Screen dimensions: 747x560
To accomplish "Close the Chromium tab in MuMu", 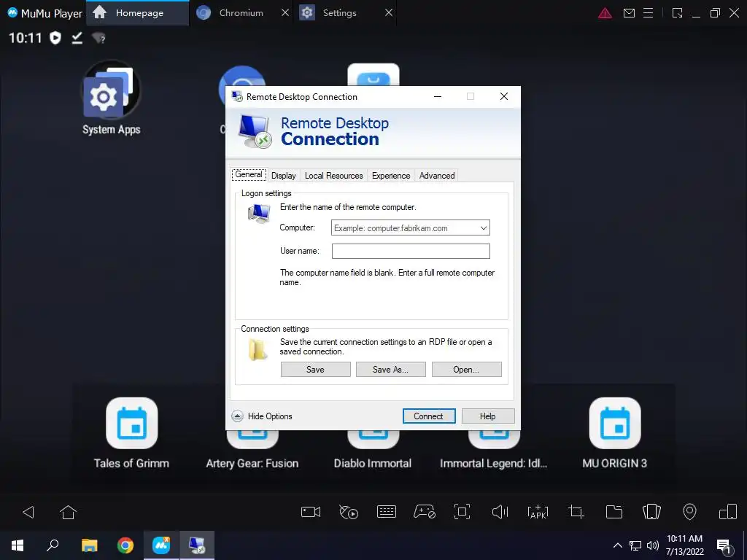I will pos(285,13).
